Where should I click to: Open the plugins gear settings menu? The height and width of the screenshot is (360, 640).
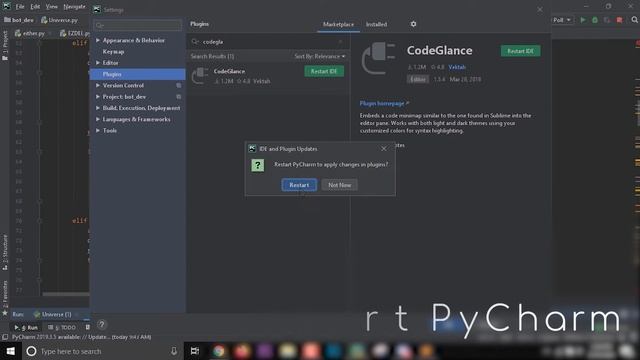click(x=413, y=24)
